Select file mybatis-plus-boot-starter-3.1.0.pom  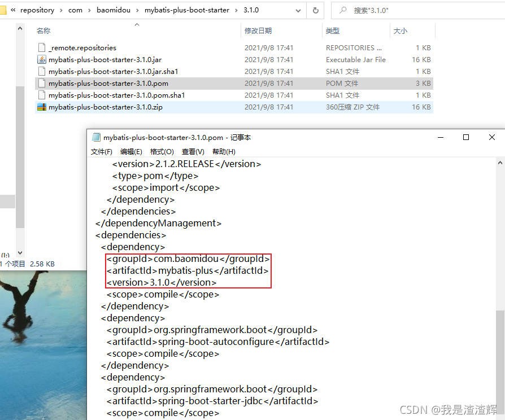click(x=108, y=84)
